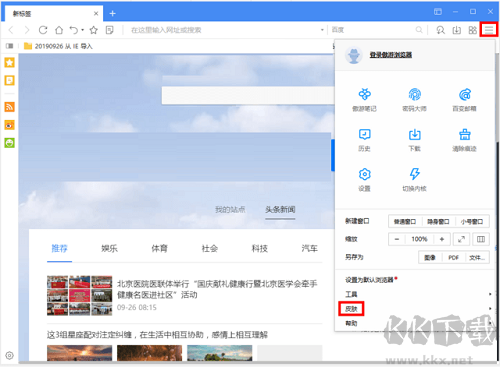The image size is (500, 367).
Task: Open the favorites star in the left sidebar
Action: 9,62
